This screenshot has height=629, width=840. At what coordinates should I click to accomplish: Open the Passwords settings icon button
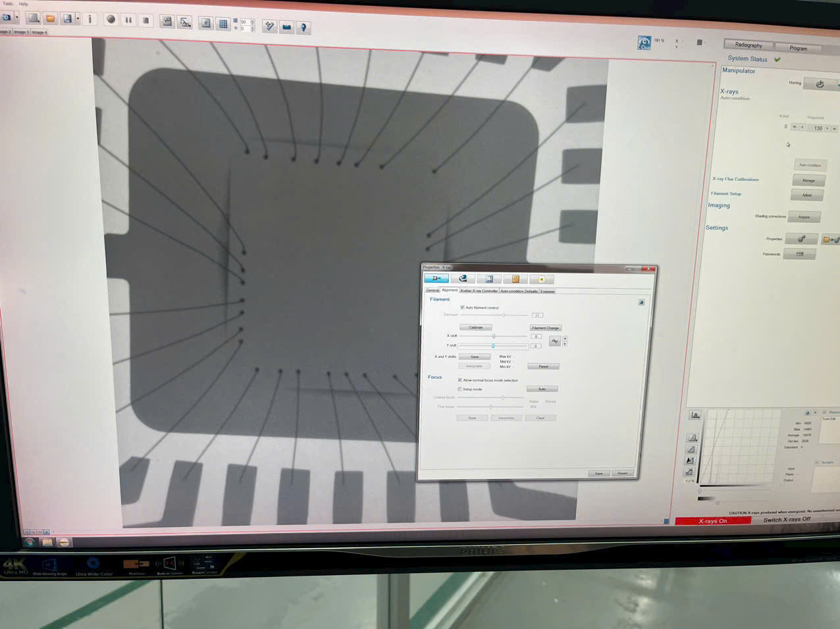pos(800,254)
